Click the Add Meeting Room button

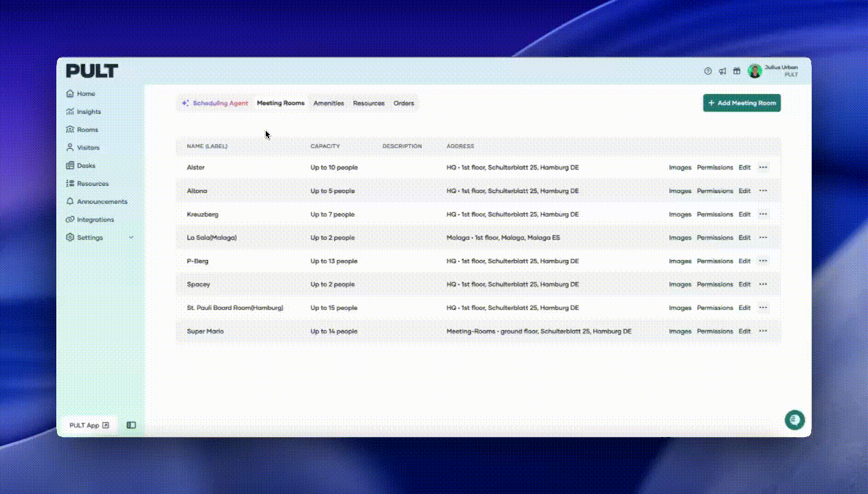pos(742,103)
